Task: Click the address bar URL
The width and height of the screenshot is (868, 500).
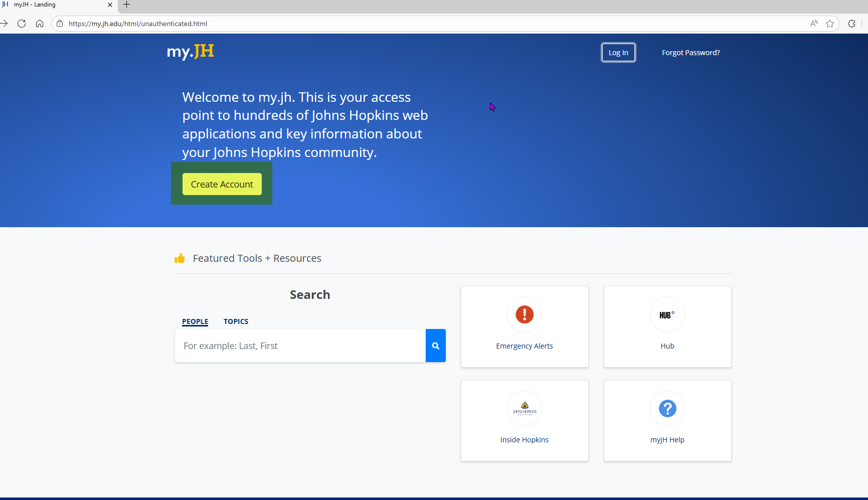Action: coord(138,24)
